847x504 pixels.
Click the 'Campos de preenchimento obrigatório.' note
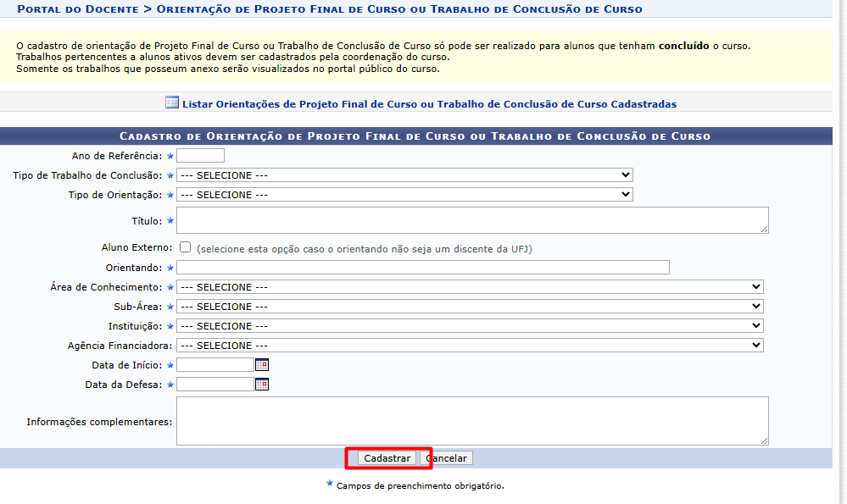(x=421, y=485)
